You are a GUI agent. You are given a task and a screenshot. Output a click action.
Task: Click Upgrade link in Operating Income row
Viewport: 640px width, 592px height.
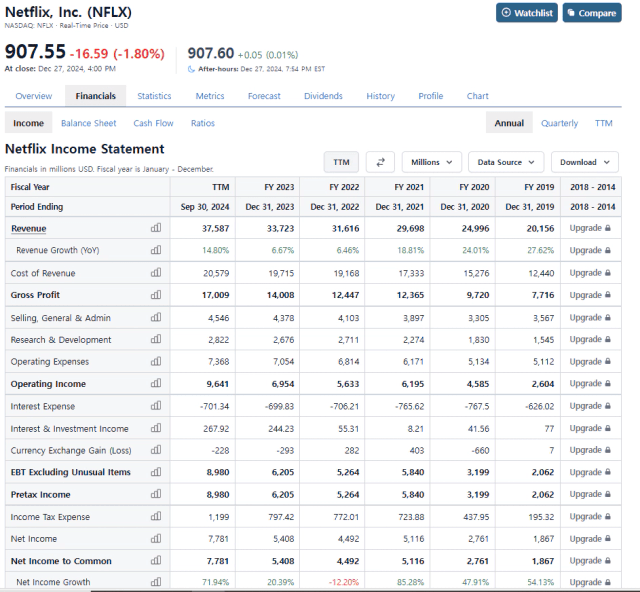(590, 383)
